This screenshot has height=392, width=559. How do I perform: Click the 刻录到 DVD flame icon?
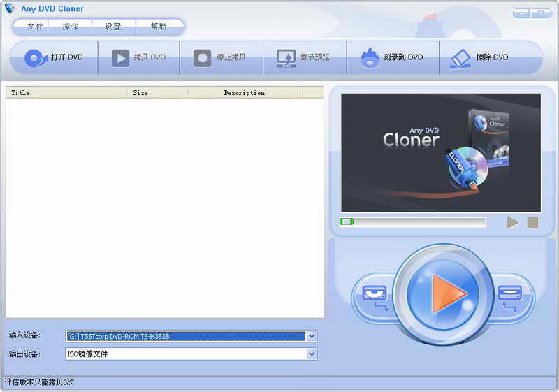click(370, 58)
